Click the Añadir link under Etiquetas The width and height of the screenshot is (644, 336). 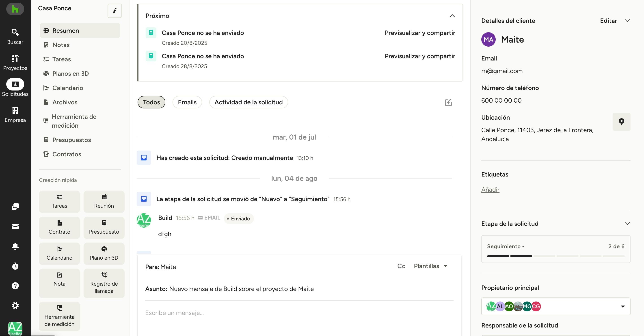(490, 190)
